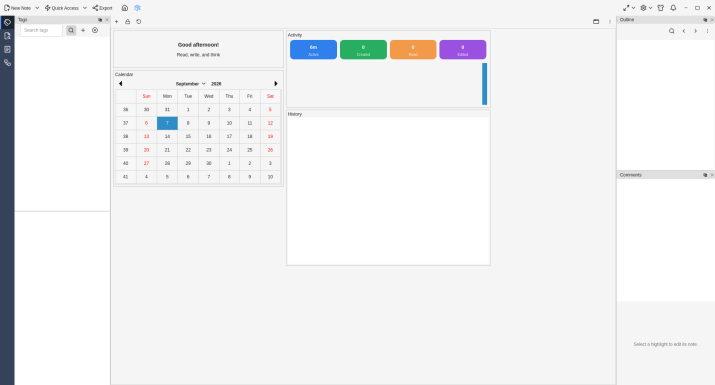Image resolution: width=715 pixels, height=385 pixels.
Task: Click the Outline forward chevron
Action: pyautogui.click(x=695, y=31)
